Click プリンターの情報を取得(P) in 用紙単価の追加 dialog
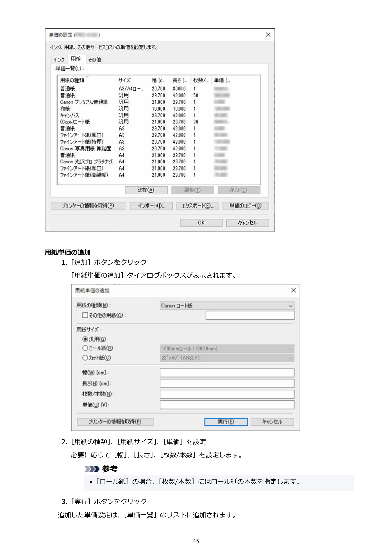The image size is (392, 555). pos(115,422)
